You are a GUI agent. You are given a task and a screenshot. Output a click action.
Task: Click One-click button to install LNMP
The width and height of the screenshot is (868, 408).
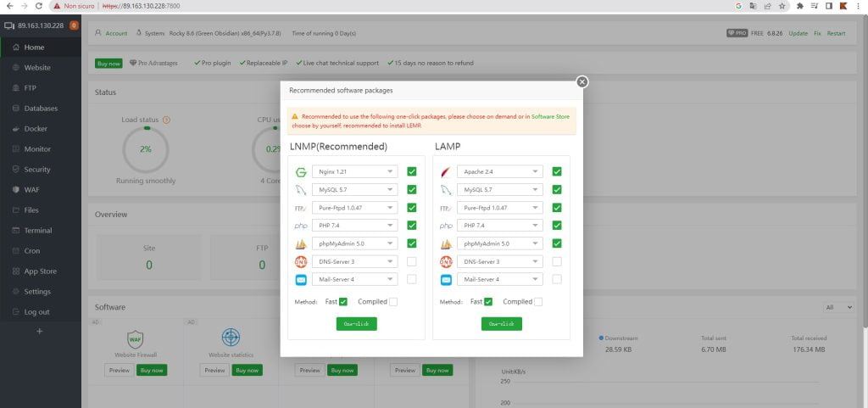point(356,323)
